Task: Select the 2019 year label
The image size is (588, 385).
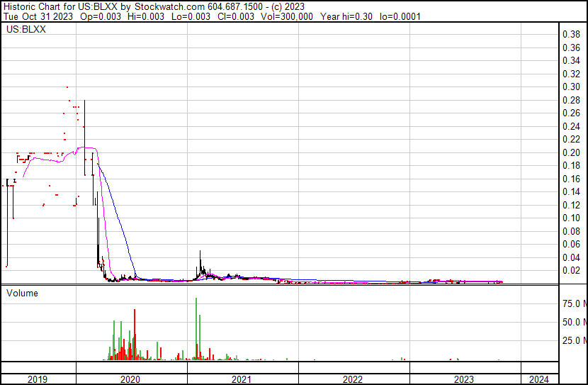Action: click(x=38, y=379)
